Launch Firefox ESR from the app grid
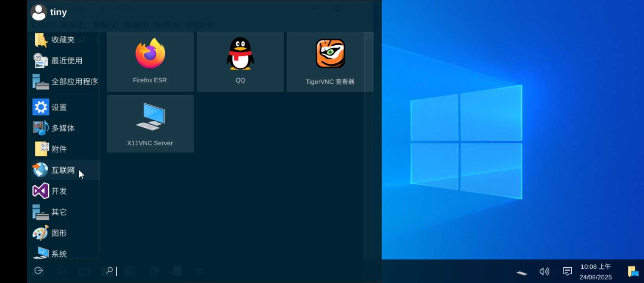This screenshot has height=283, width=644. 150,62
